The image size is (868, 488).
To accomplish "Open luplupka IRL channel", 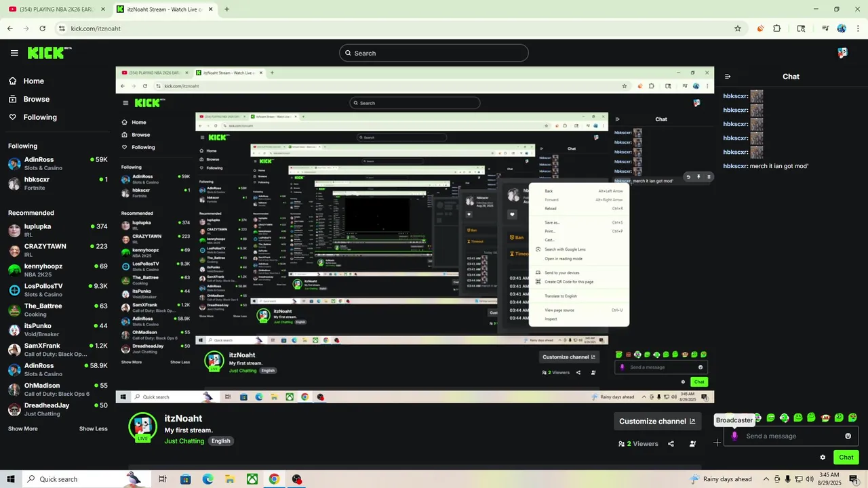I will tap(58, 230).
